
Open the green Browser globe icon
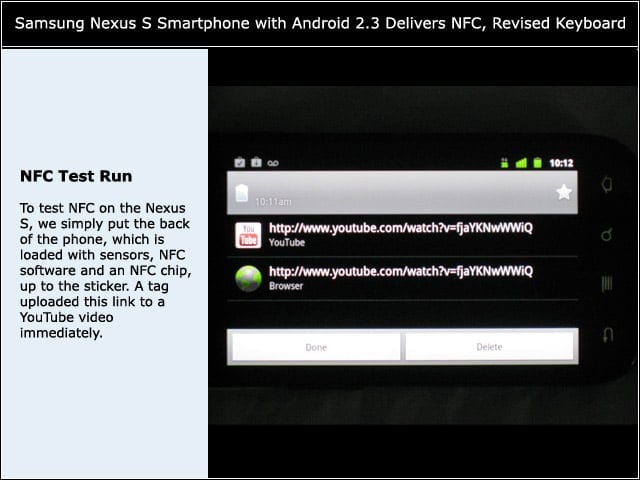[248, 278]
